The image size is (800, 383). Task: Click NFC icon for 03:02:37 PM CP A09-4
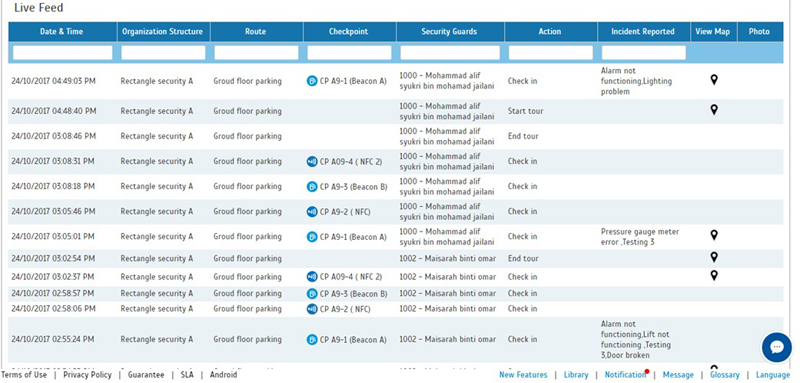click(x=312, y=277)
